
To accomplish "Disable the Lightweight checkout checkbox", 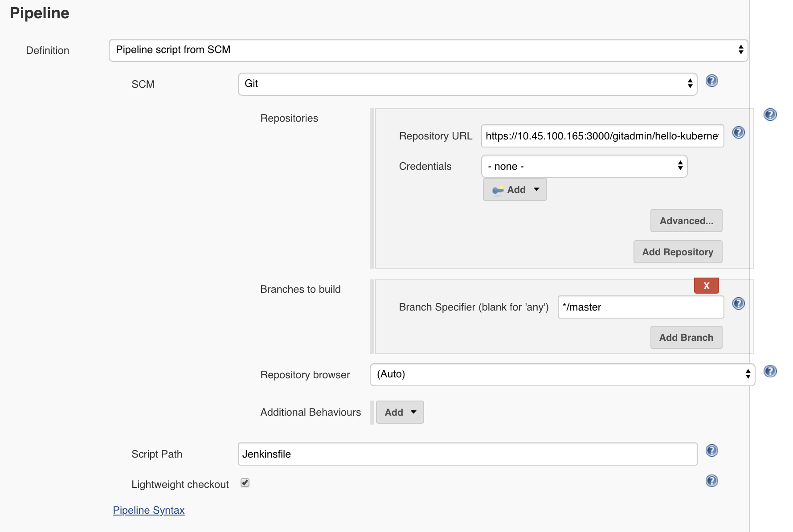I will coord(245,483).
